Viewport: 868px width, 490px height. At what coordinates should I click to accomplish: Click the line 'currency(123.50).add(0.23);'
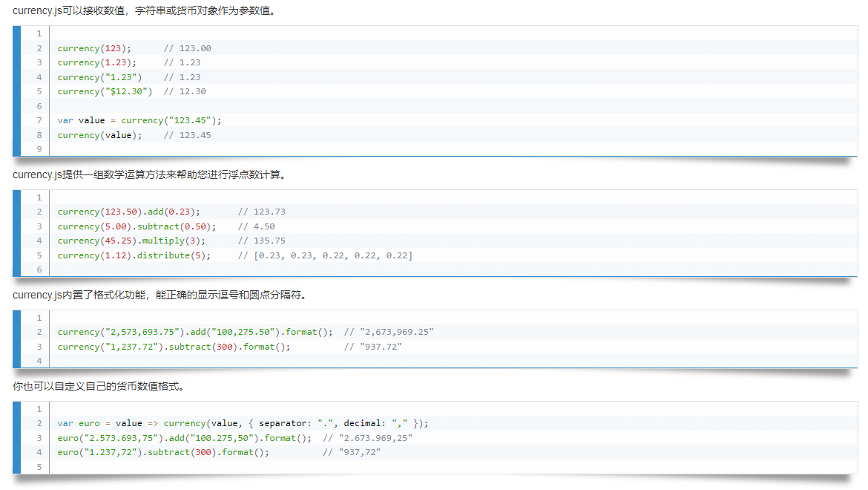(129, 212)
